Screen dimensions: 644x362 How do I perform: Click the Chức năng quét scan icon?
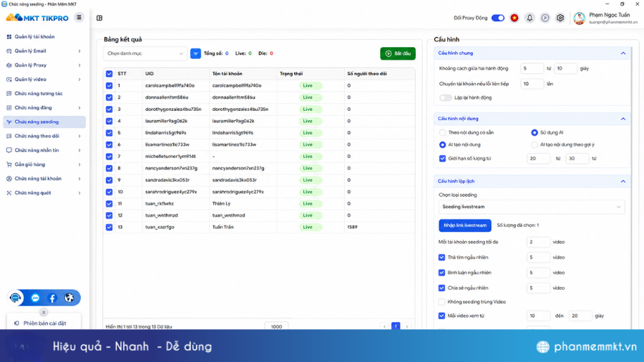[9, 193]
